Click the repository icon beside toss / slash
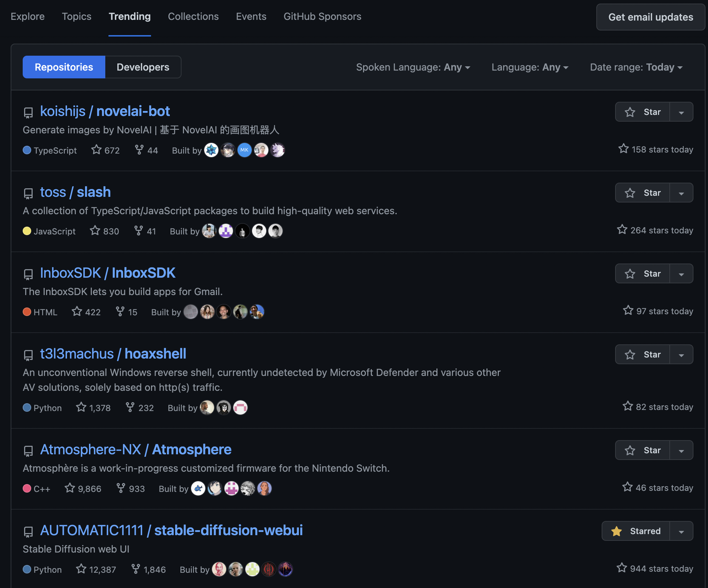Image resolution: width=708 pixels, height=588 pixels. pyautogui.click(x=28, y=194)
